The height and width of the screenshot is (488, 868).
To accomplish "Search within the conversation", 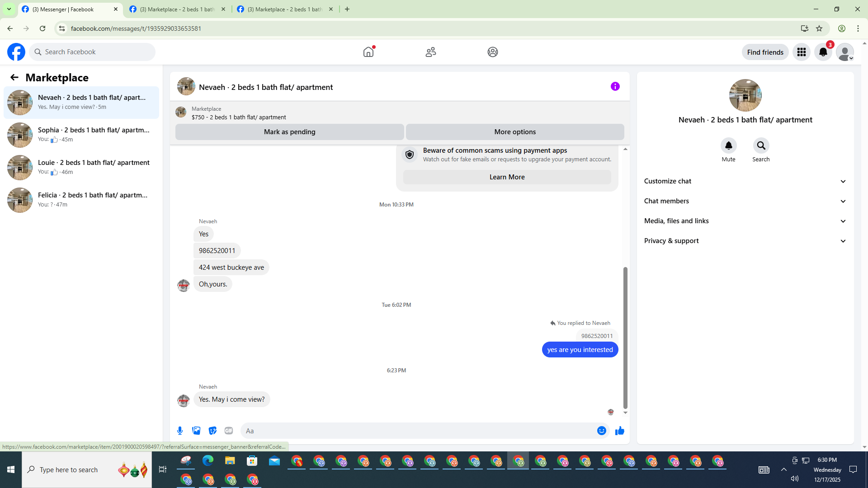I will point(761,146).
